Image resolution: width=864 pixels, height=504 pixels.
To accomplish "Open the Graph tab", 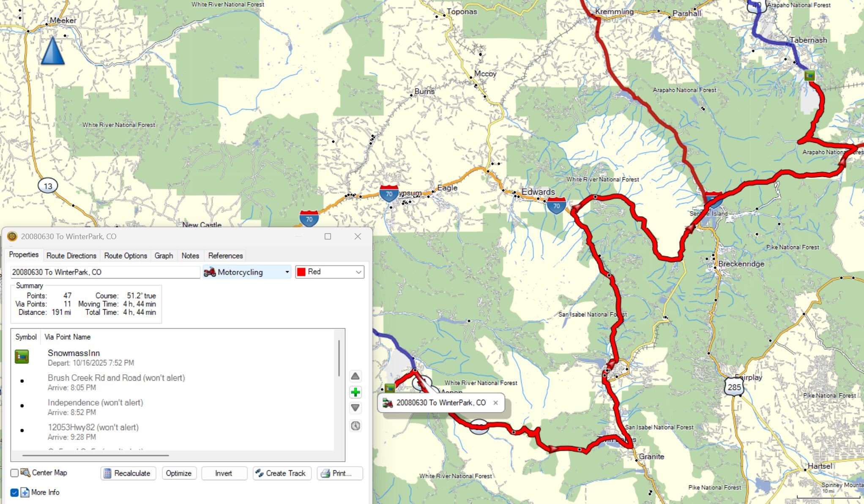I will [x=164, y=256].
